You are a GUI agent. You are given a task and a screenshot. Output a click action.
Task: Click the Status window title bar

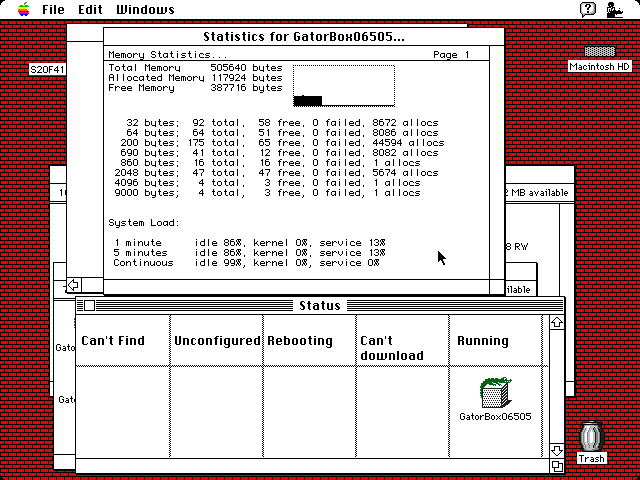tap(320, 305)
